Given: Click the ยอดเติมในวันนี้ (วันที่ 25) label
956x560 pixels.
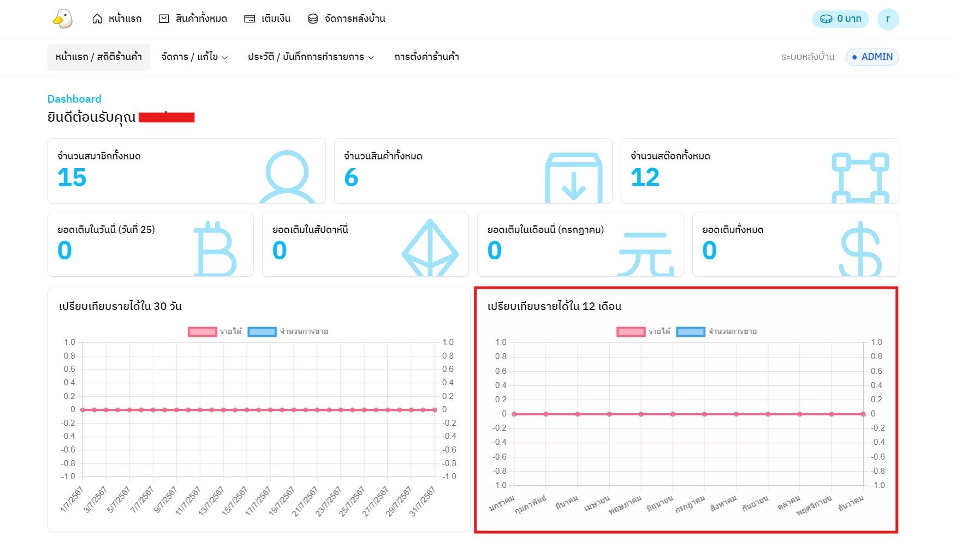Looking at the screenshot, I should click(106, 230).
